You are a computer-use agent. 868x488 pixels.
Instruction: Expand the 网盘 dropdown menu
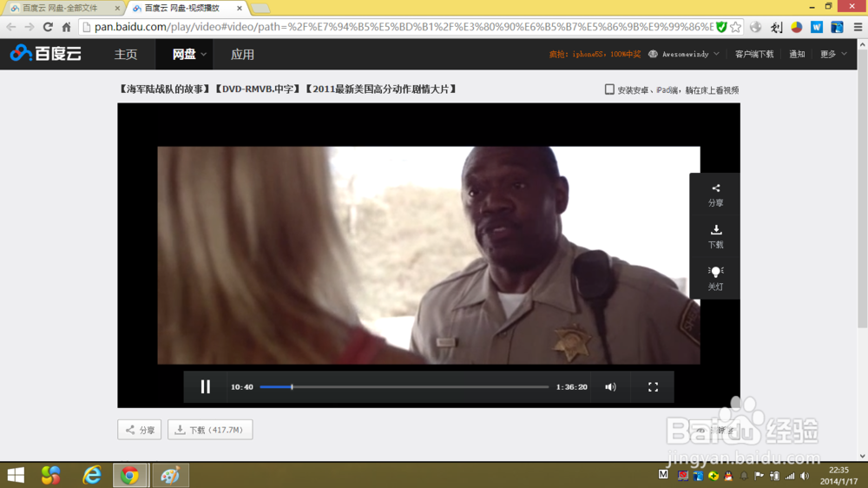pyautogui.click(x=189, y=55)
